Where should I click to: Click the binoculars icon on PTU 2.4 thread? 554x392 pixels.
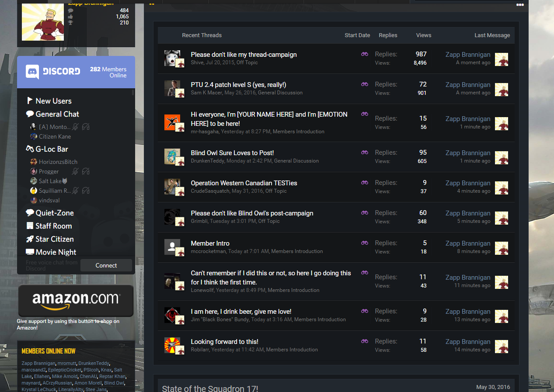364,84
